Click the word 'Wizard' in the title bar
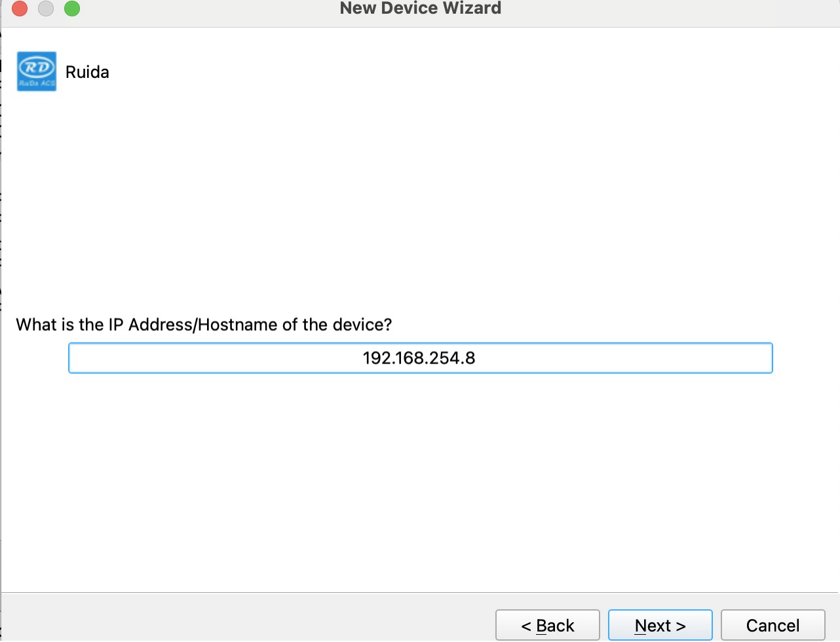Viewport: 840px width, 642px height. (x=472, y=9)
